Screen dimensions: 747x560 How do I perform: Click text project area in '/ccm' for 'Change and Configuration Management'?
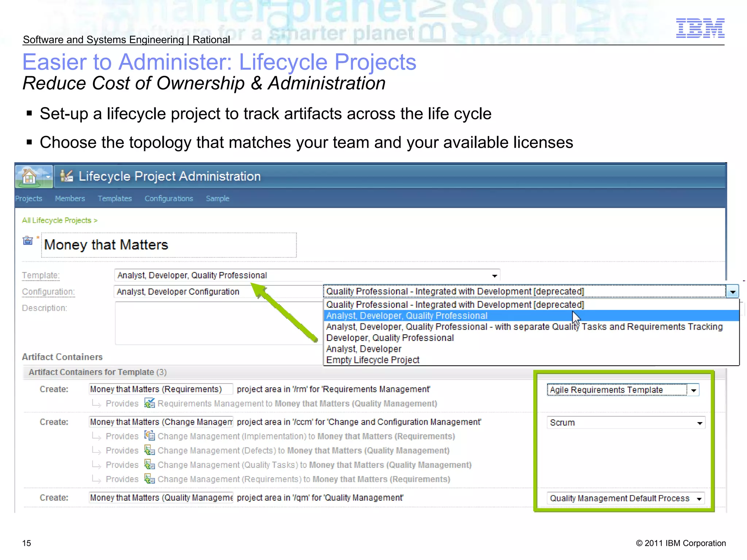pos(359,422)
